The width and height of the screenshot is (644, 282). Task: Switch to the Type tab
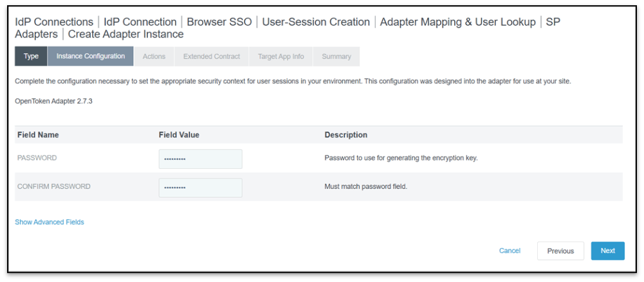[x=31, y=57]
